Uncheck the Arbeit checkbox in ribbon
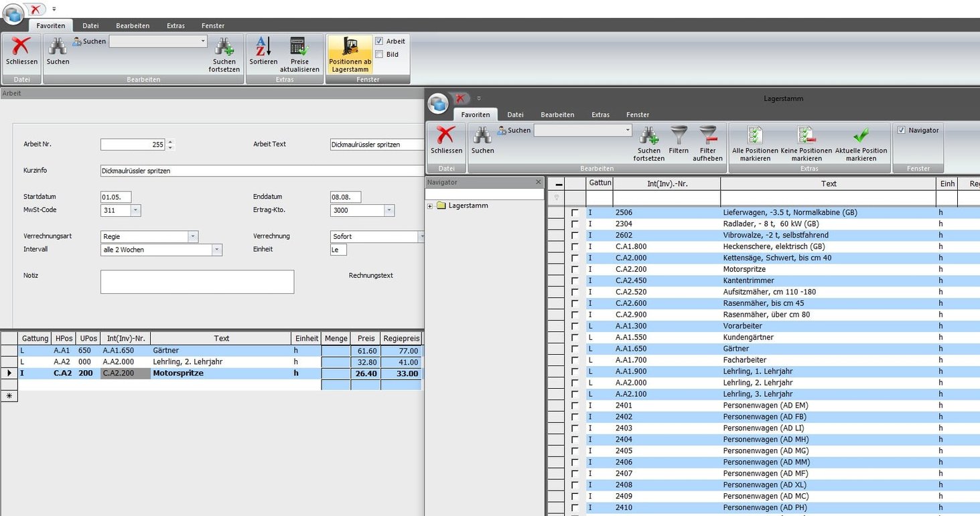Image resolution: width=980 pixels, height=516 pixels. click(x=379, y=41)
